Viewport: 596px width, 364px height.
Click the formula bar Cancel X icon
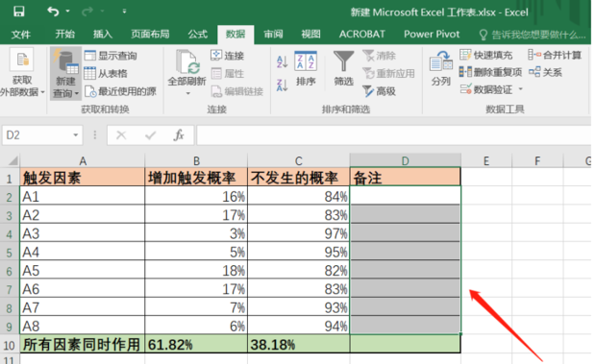pos(121,135)
